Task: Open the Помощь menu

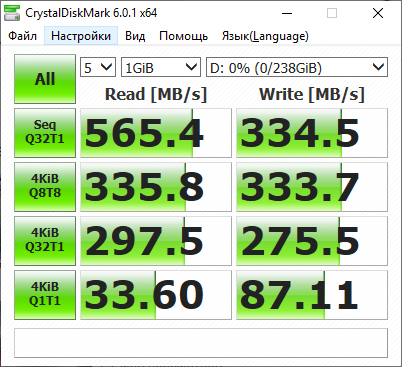Action: [183, 36]
